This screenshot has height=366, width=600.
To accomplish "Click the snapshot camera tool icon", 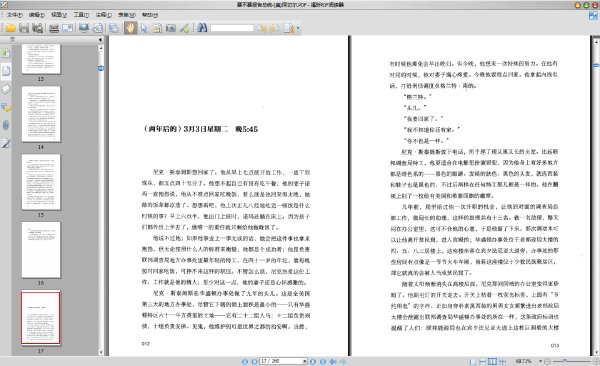I will click(x=171, y=28).
